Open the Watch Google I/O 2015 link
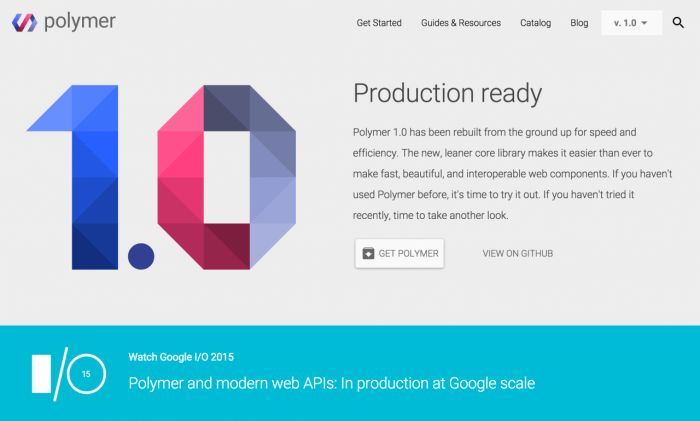The image size is (700, 421). point(181,357)
